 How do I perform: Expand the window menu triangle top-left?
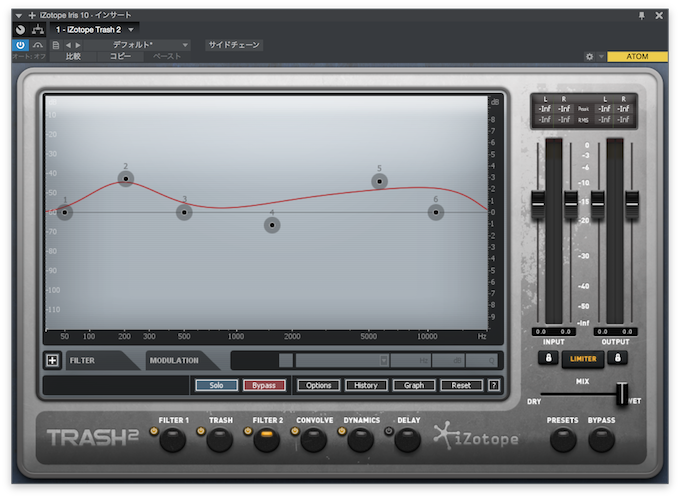(18, 16)
